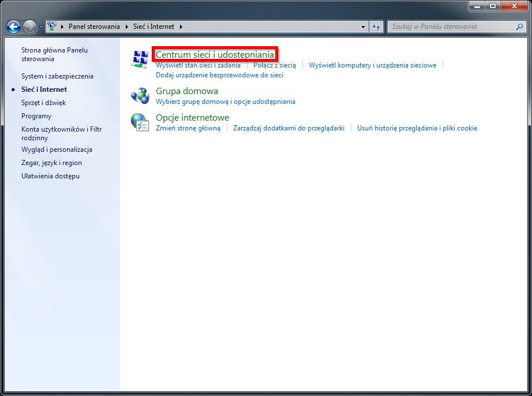The height and width of the screenshot is (396, 532).
Task: Click the Control Panel icon in address bar
Action: (x=52, y=26)
